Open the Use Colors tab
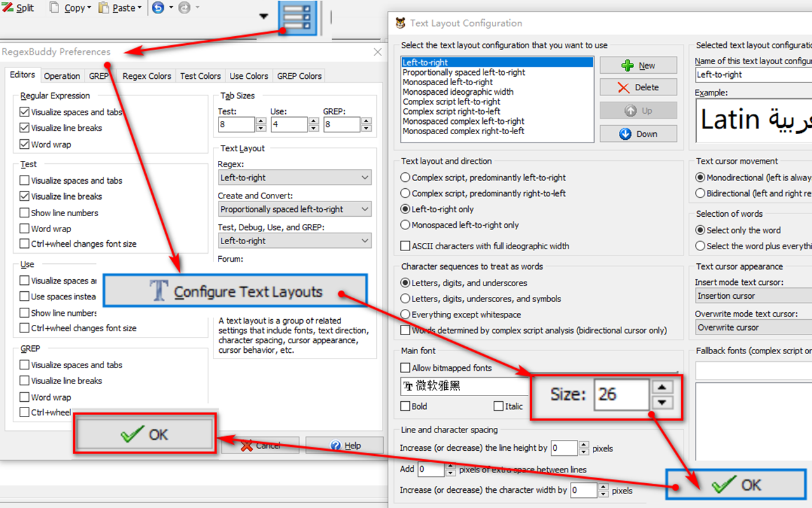 click(248, 76)
